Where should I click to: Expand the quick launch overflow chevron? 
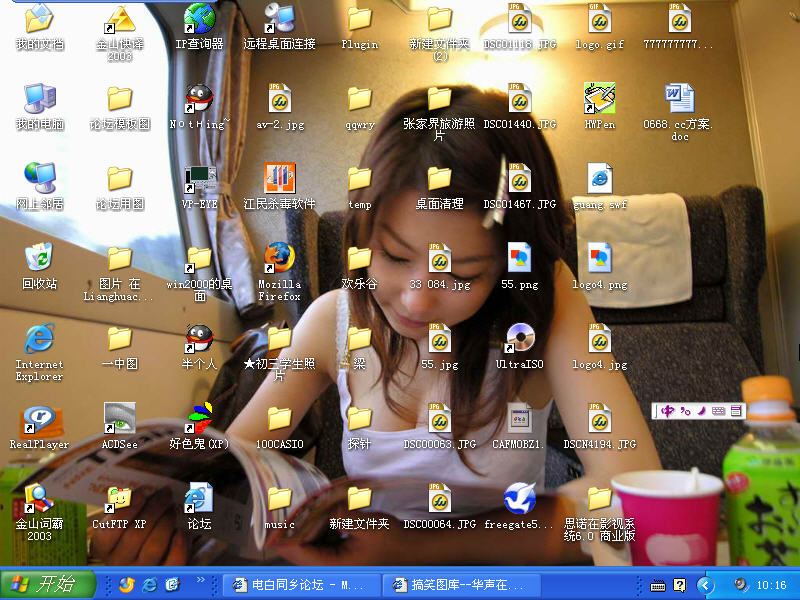coord(200,580)
